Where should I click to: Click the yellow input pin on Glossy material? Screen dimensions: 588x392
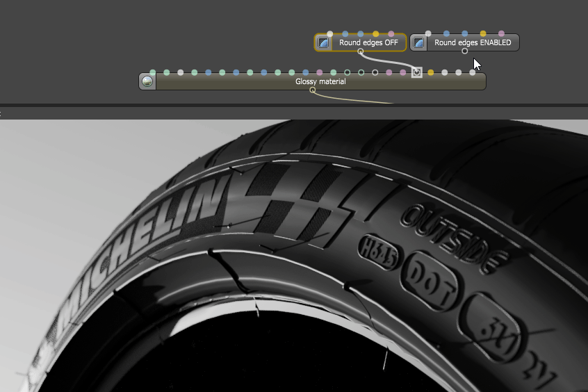point(430,72)
